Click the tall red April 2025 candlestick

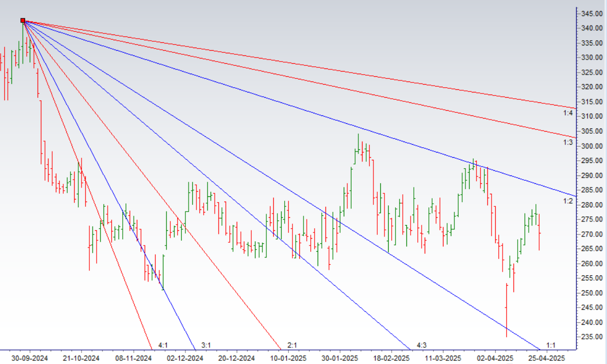[x=507, y=308]
